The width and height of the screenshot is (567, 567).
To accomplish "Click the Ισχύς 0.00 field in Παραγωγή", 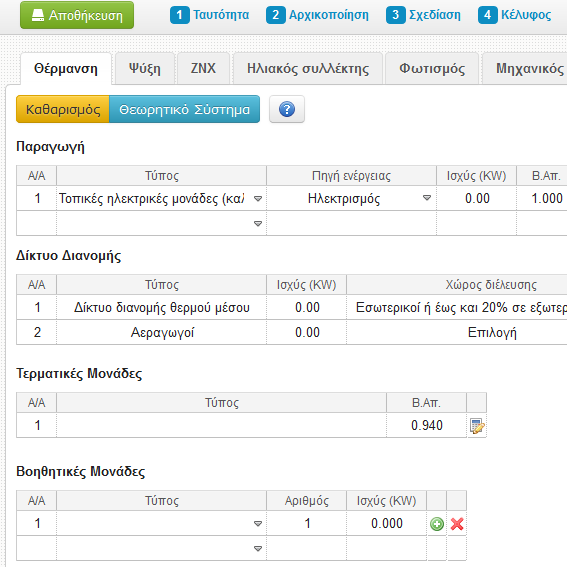I will coord(477,199).
